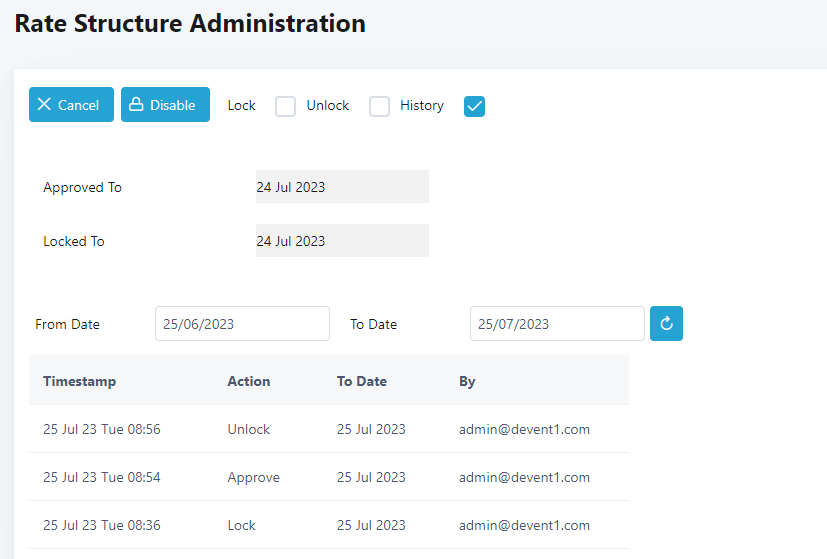Click the To Date table column header

click(x=361, y=381)
